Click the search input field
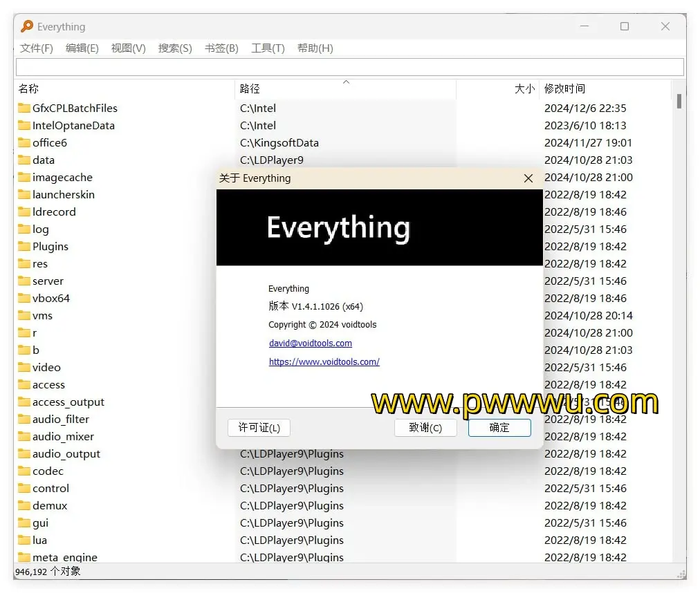Image resolution: width=700 pixels, height=593 pixels. pos(349,67)
